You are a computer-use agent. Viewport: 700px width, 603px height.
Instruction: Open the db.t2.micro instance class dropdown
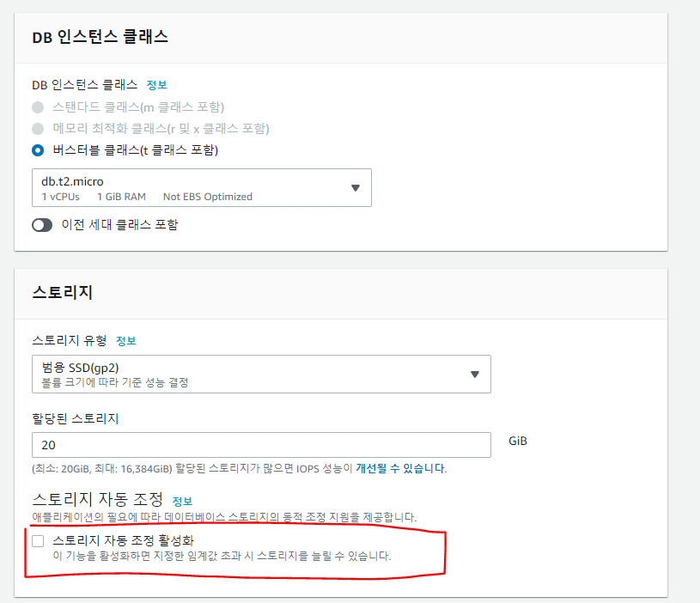(202, 188)
